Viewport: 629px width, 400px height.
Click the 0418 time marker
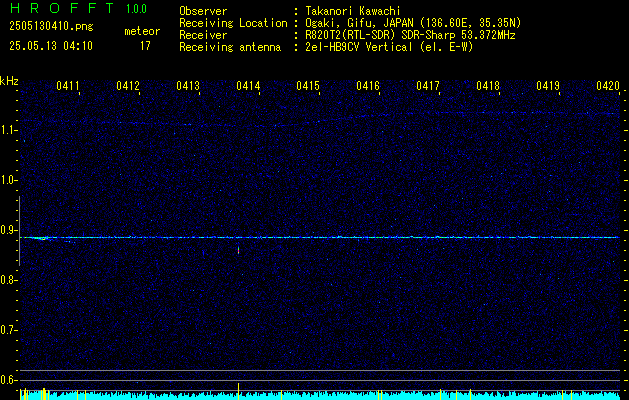[488, 85]
